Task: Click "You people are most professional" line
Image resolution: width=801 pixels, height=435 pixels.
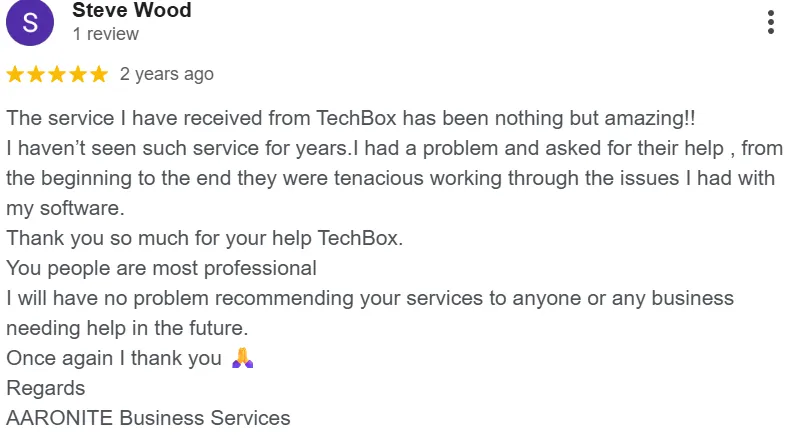Action: (161, 268)
